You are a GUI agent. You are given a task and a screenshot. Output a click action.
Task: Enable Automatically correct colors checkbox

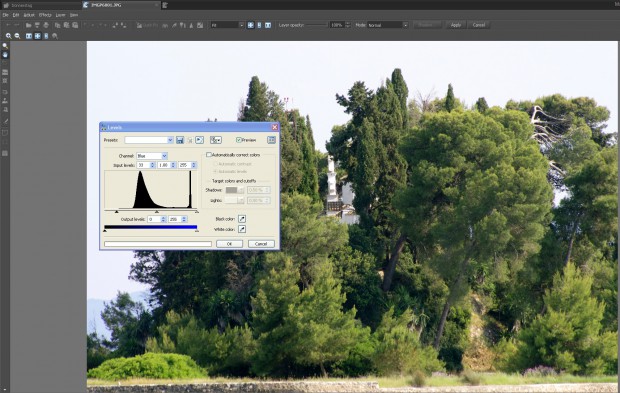[209, 155]
